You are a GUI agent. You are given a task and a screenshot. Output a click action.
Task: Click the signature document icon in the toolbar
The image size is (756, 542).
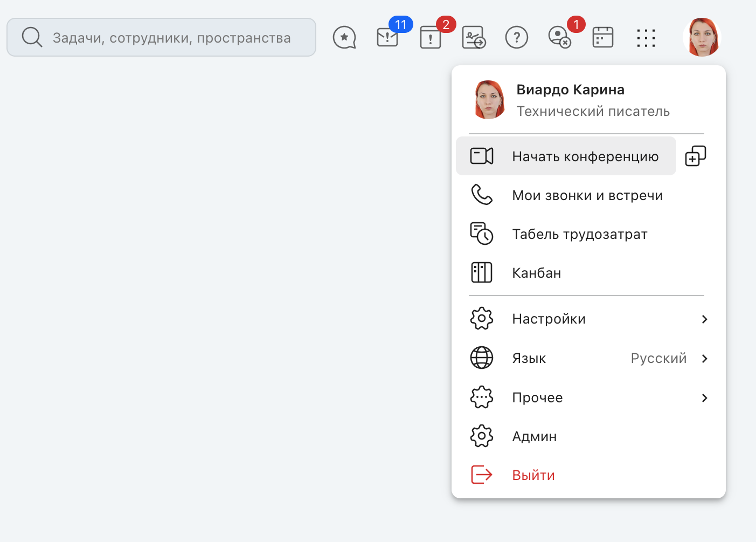pyautogui.click(x=474, y=38)
